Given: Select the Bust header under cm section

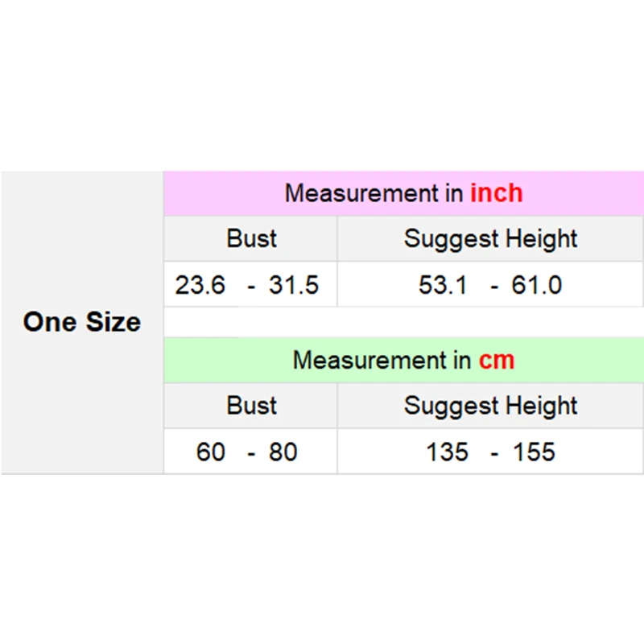Looking at the screenshot, I should [x=251, y=405].
